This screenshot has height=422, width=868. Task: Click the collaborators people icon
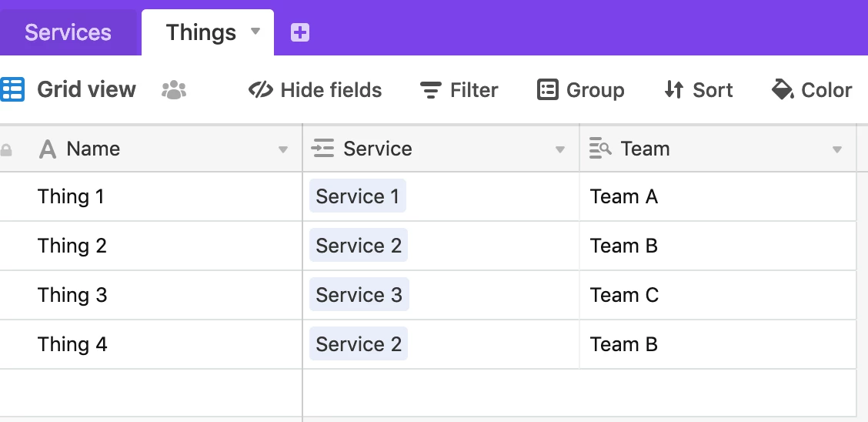point(174,90)
